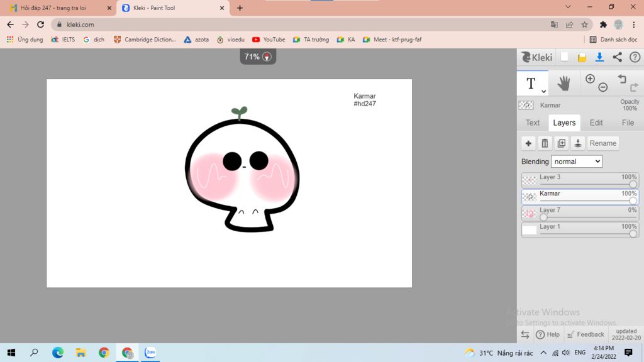Click the Rename layer button
644x362 pixels.
point(603,143)
